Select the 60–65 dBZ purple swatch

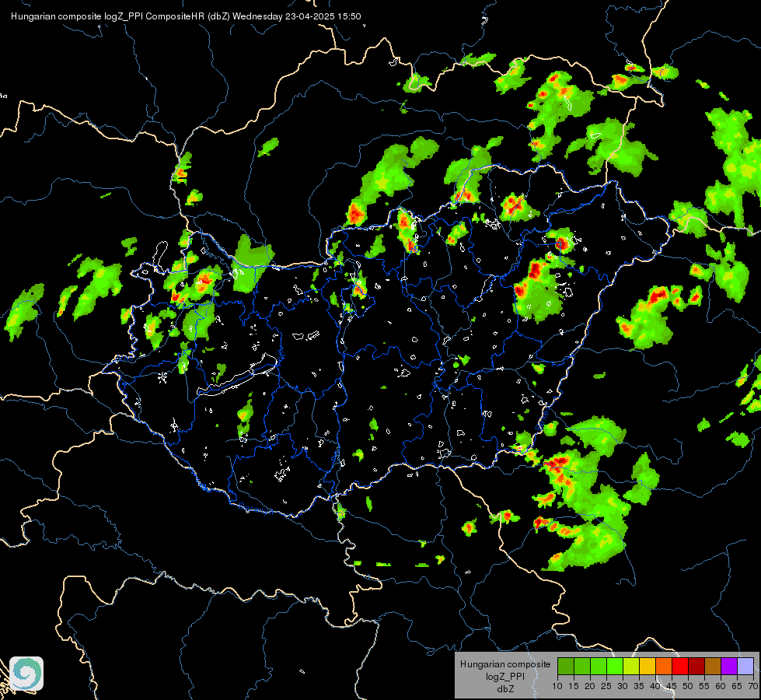[x=729, y=666]
